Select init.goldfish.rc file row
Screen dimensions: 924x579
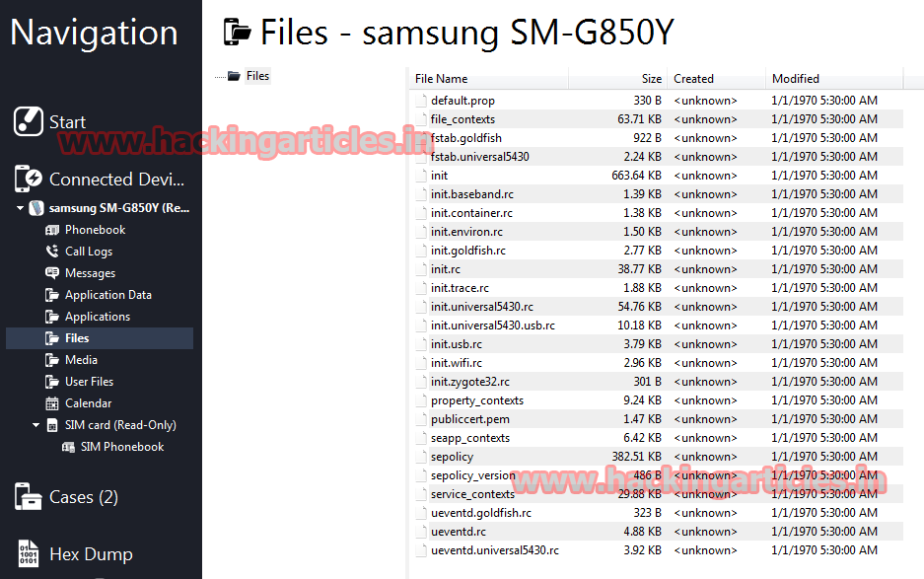tap(656, 251)
